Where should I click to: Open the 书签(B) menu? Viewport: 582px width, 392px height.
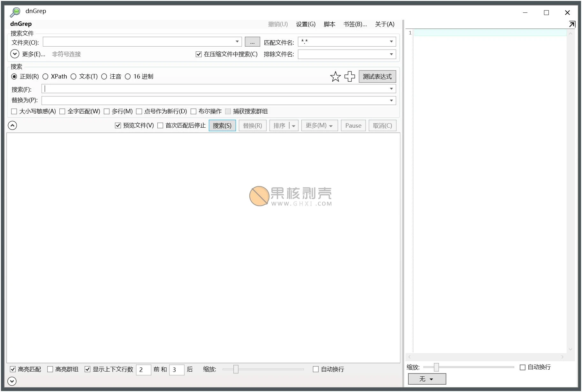coord(355,24)
